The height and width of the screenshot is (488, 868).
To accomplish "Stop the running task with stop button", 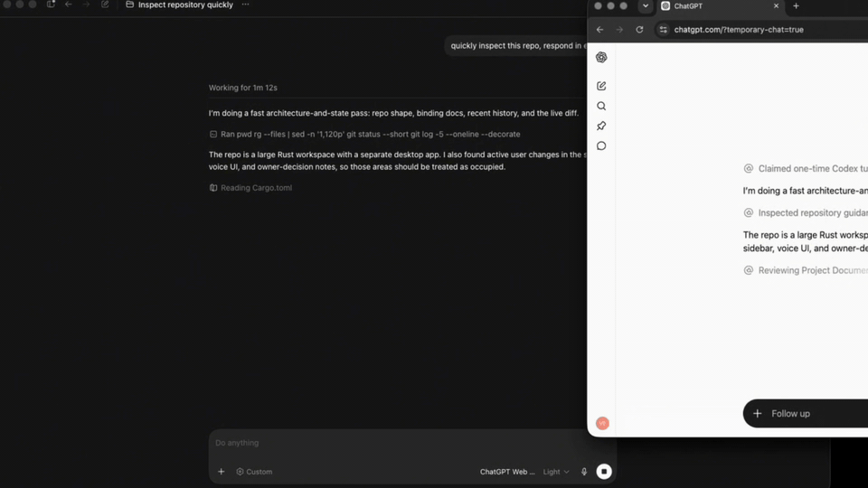I will (x=604, y=472).
